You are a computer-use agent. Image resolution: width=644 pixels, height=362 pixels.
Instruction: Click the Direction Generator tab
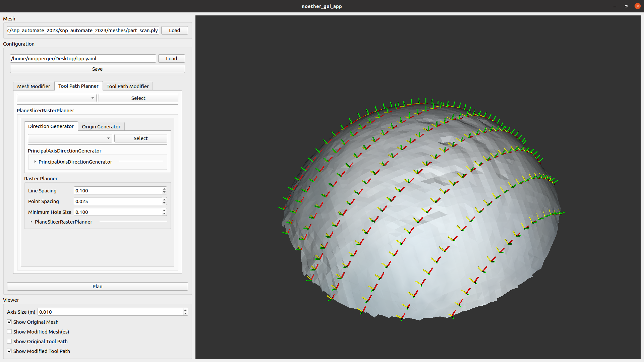[50, 126]
